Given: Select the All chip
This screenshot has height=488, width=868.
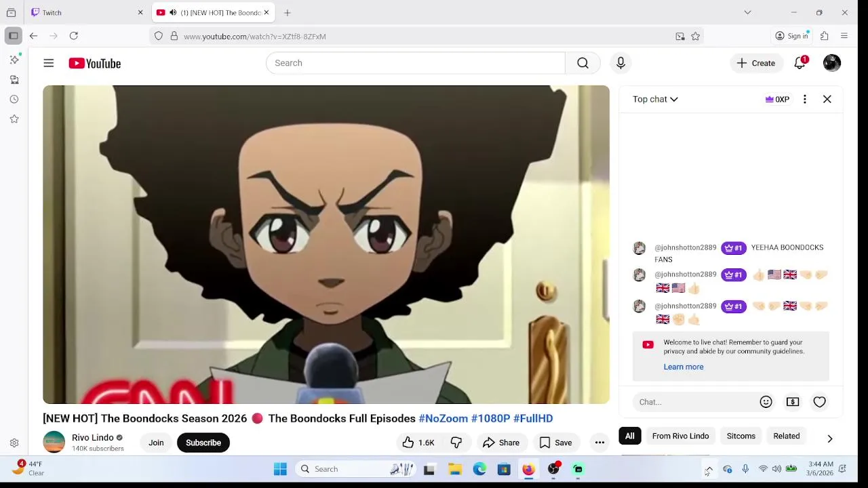Looking at the screenshot, I should (x=630, y=436).
